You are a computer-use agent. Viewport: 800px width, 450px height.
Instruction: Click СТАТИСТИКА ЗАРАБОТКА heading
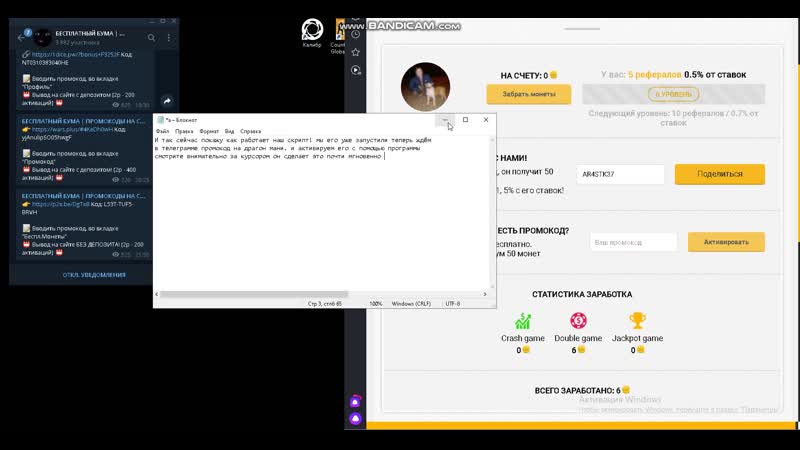[x=582, y=294]
